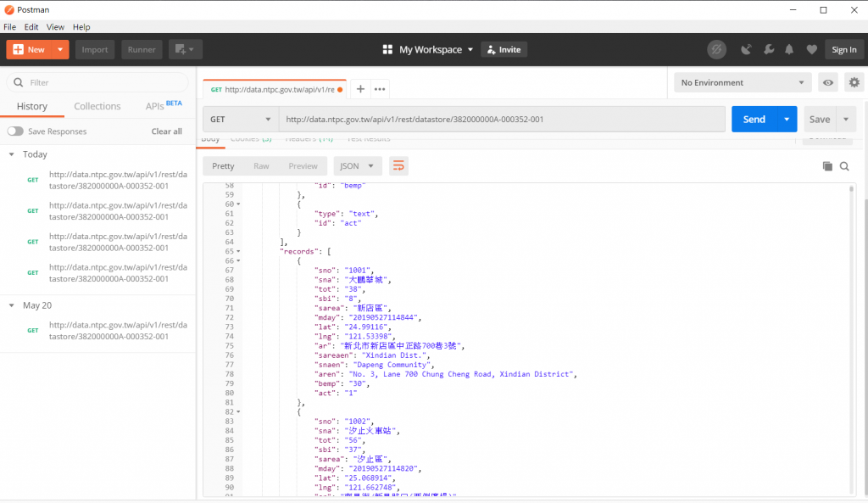This screenshot has height=503, width=868.
Task: Collapse the JSON block at line 60
Action: pyautogui.click(x=238, y=204)
